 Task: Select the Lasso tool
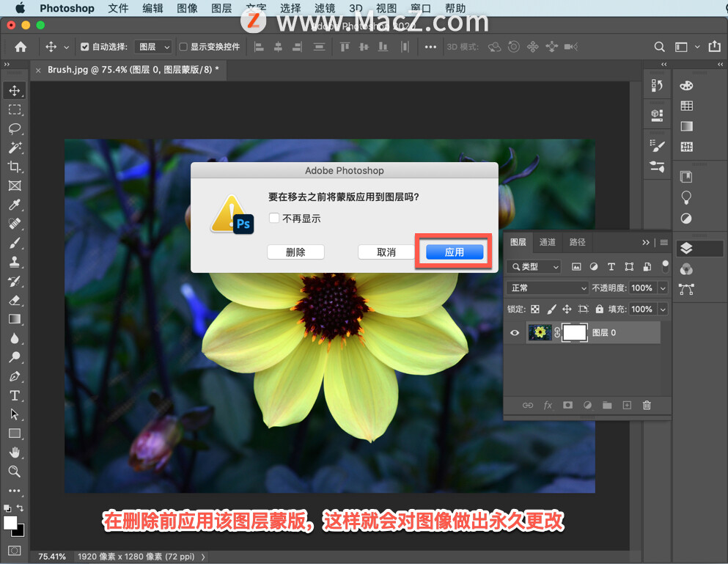pos(15,128)
